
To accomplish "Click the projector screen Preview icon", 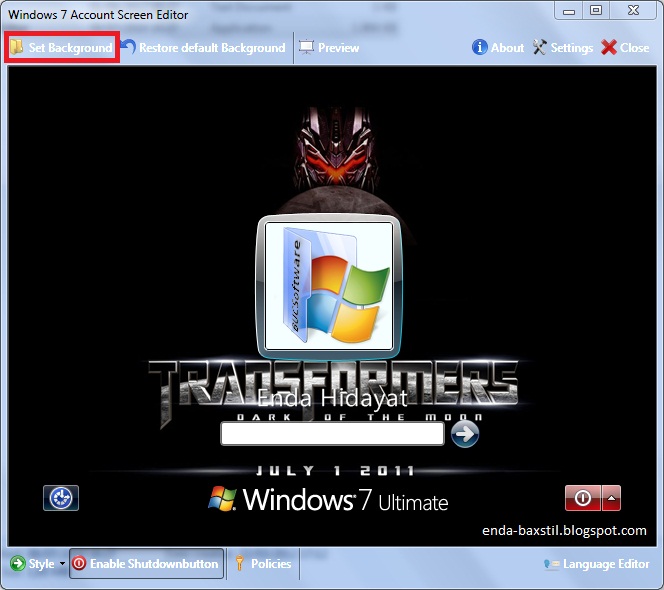I will point(306,47).
